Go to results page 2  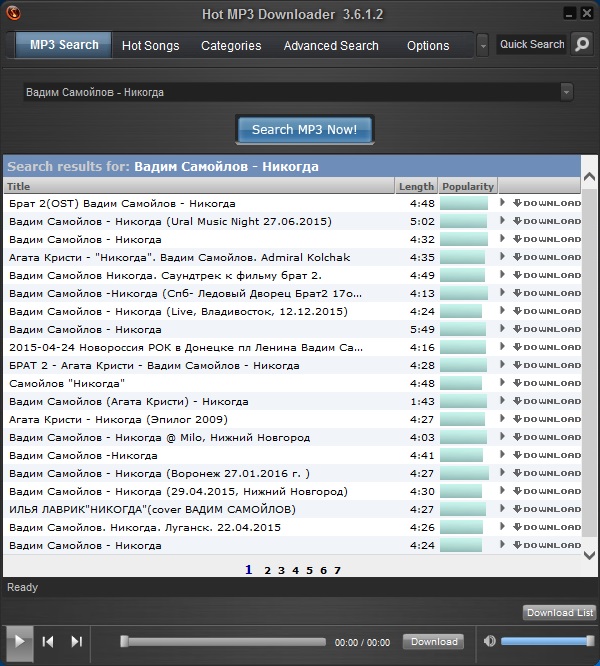267,570
